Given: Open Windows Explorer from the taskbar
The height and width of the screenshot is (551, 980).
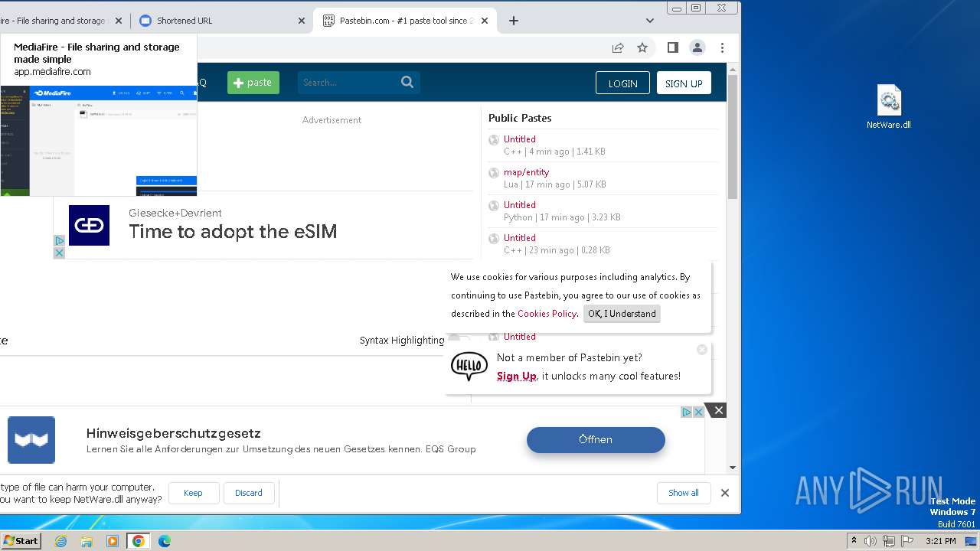Looking at the screenshot, I should [x=87, y=541].
